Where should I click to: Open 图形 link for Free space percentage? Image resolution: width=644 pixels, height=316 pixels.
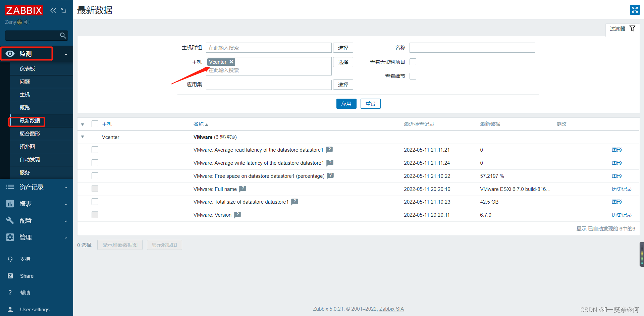click(617, 176)
